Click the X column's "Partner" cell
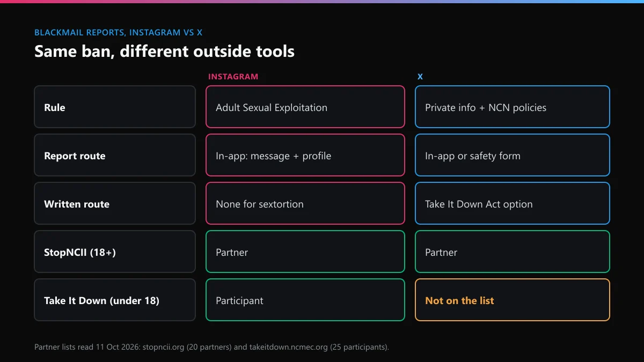Screen dimensions: 644x362 pos(513,252)
